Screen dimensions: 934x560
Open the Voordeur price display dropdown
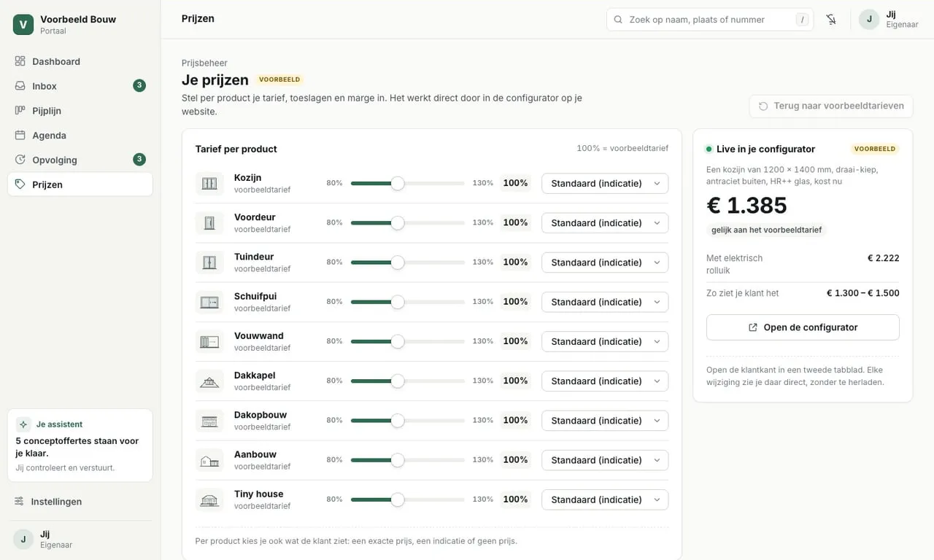(x=605, y=222)
